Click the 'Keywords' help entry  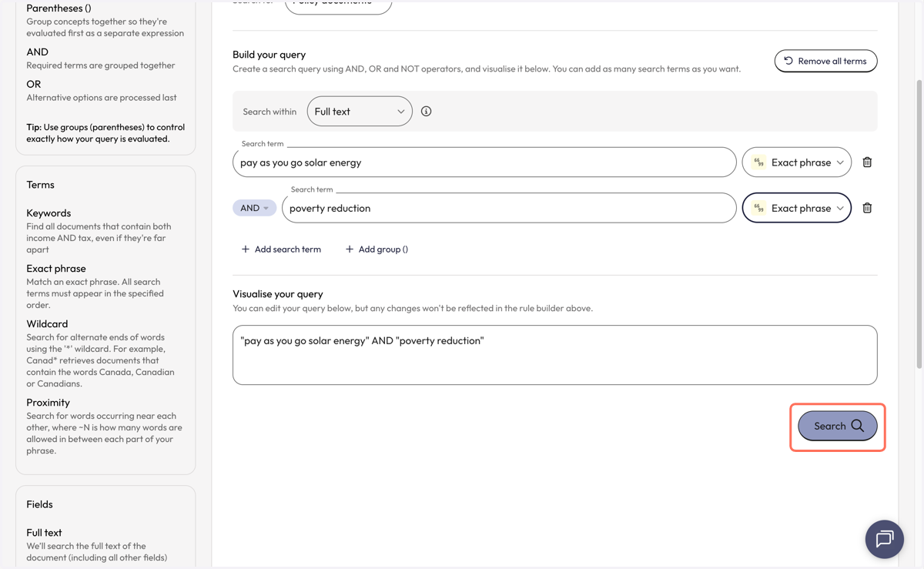[x=49, y=213]
